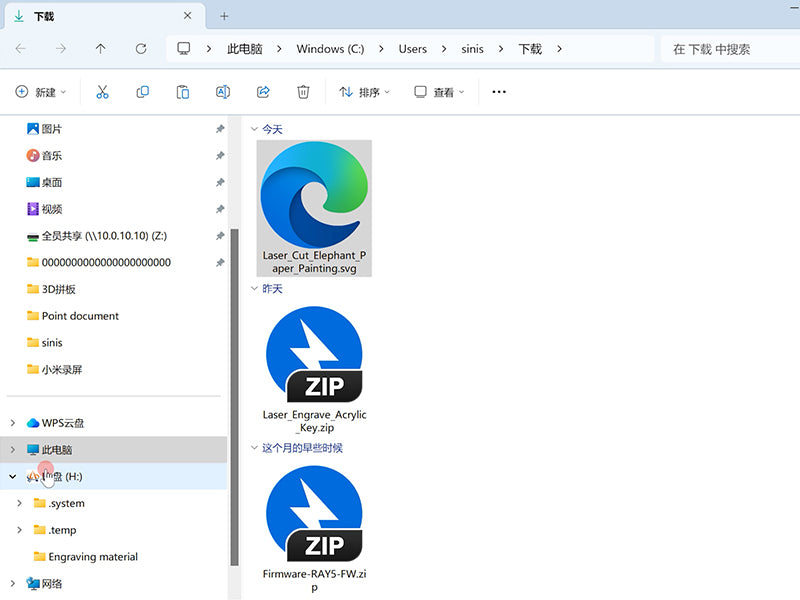Collapse the 昨天 file group
Screen dimensions: 800x600
[254, 289]
